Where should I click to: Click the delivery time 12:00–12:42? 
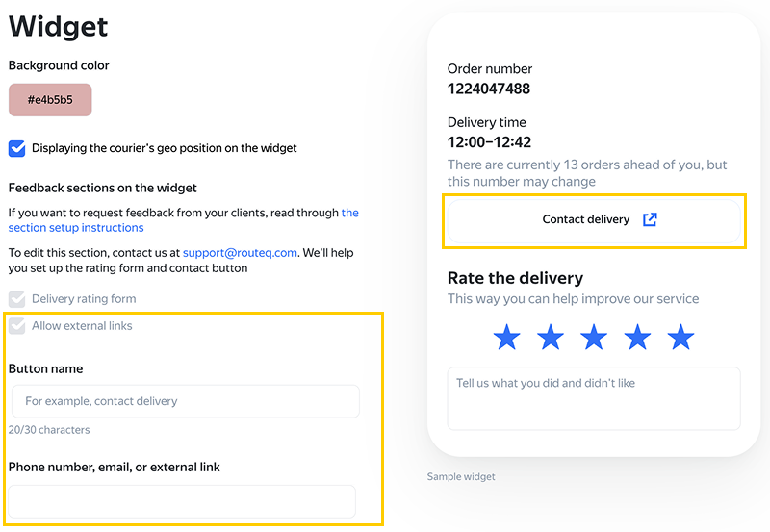489,142
